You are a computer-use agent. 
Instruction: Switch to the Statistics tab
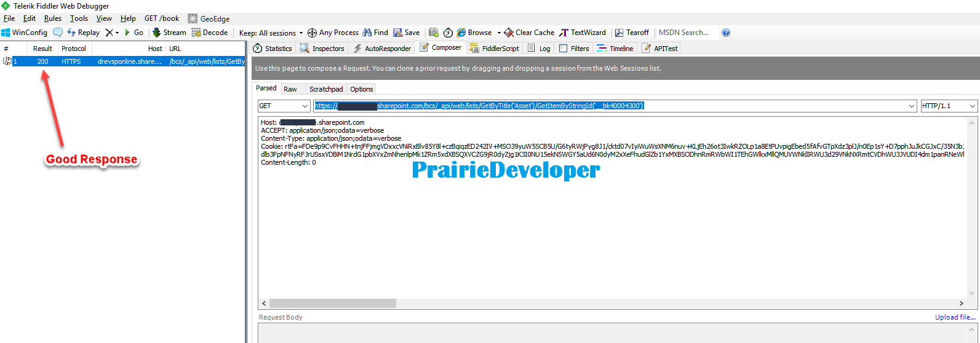tap(273, 48)
